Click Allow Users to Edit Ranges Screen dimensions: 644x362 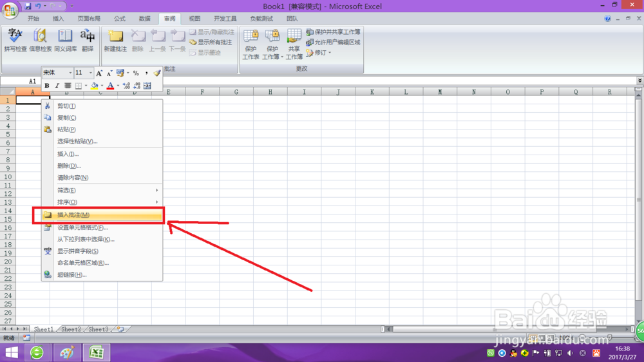(333, 42)
